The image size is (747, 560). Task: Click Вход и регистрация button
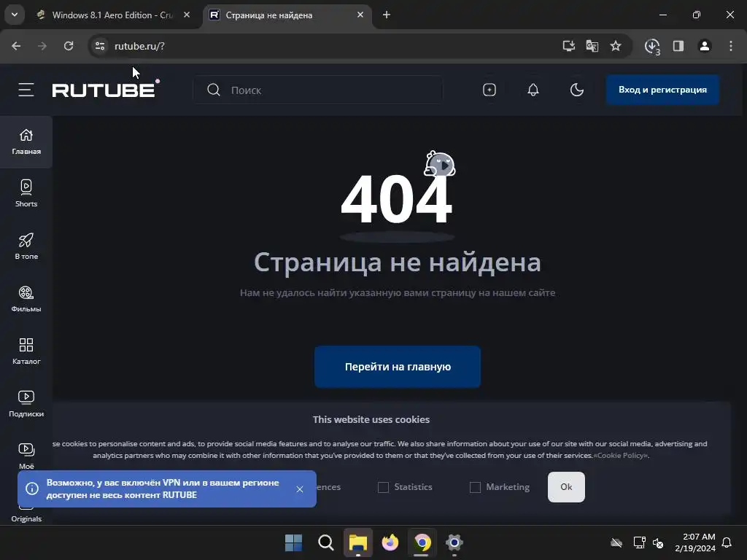point(662,90)
